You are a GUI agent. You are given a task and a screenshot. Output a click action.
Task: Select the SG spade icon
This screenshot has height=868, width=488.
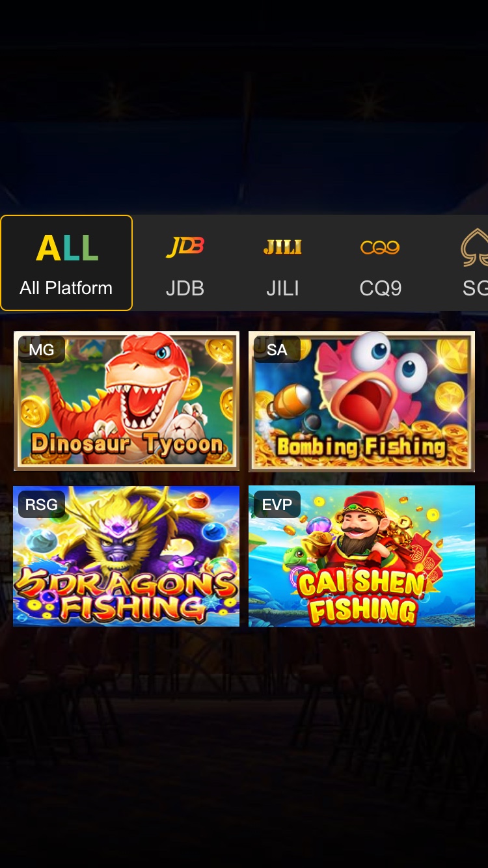coord(475,247)
